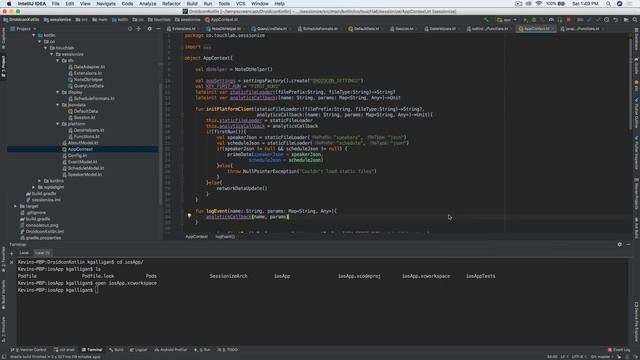640x360 pixels.
Task: Click the Run (green play) toolbar icon
Action: pyautogui.click(x=525, y=20)
